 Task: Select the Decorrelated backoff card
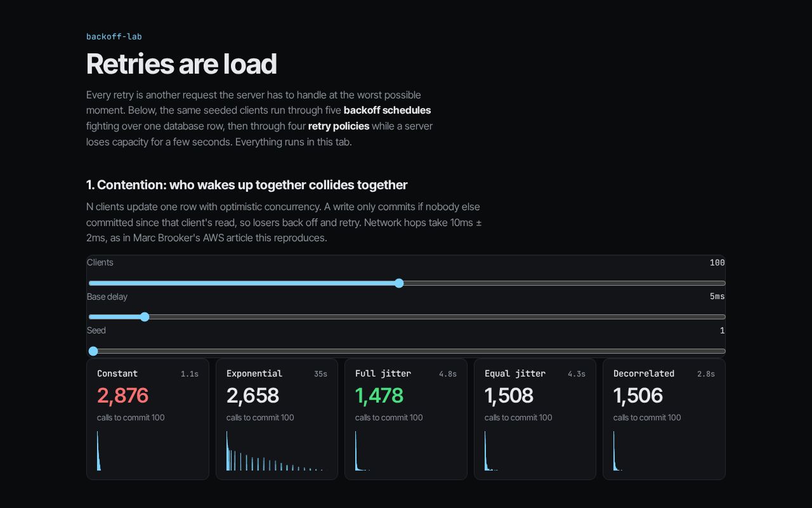coord(664,419)
